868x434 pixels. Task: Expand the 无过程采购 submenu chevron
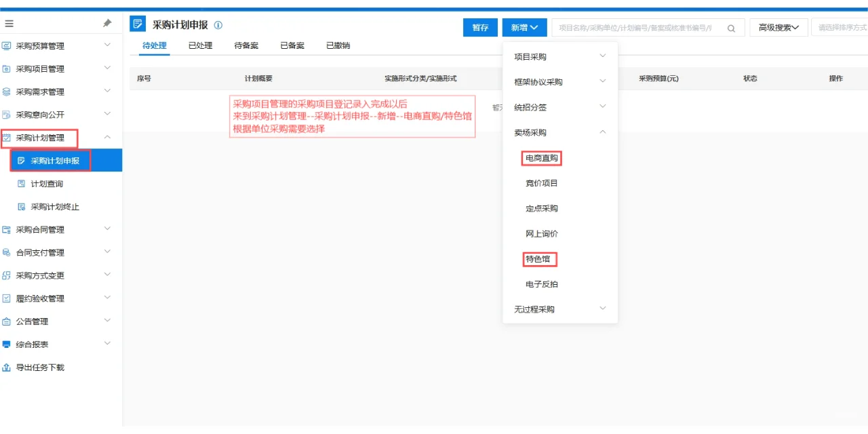coord(603,309)
